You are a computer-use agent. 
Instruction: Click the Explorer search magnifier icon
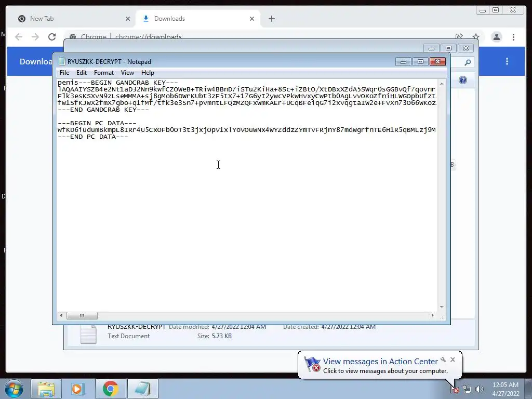point(468,62)
